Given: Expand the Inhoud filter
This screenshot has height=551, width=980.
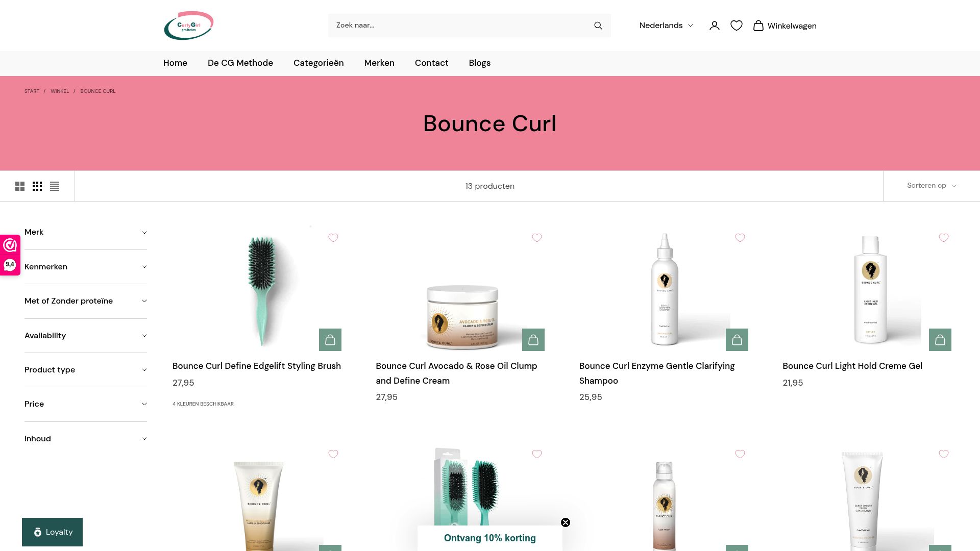Looking at the screenshot, I should tap(86, 439).
